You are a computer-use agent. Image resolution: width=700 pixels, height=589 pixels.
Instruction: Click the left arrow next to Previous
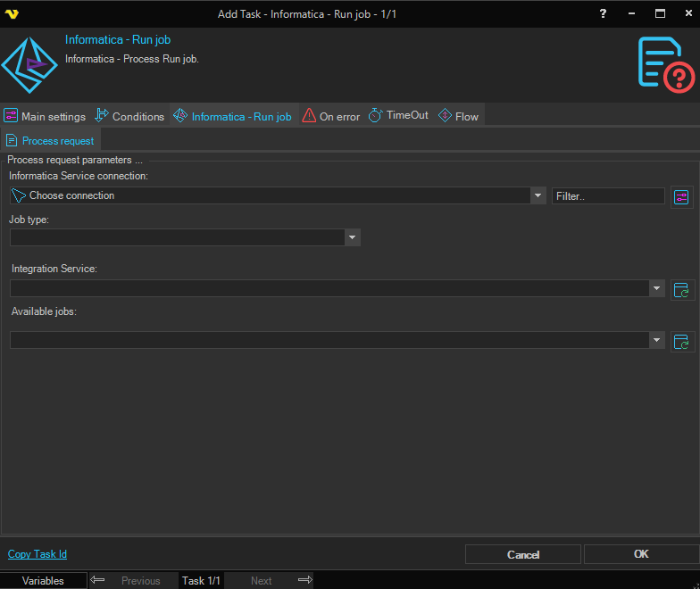click(98, 580)
